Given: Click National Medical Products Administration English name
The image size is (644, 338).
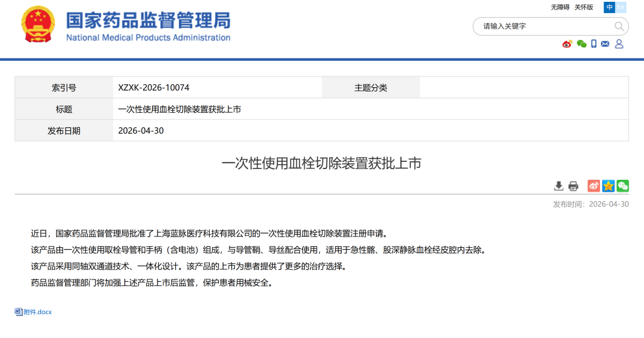Looking at the screenshot, I should coord(148,38).
